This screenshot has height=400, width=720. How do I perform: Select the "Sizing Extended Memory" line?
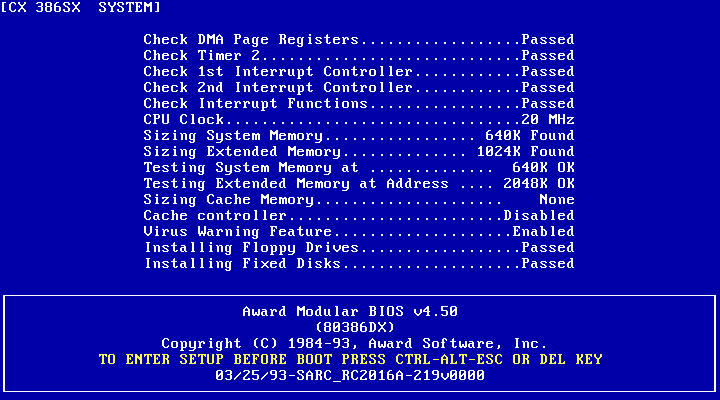pos(359,152)
